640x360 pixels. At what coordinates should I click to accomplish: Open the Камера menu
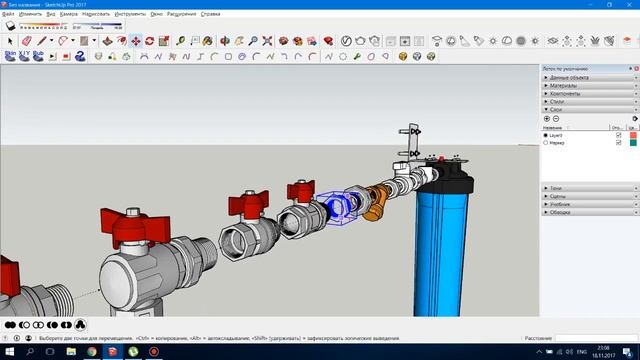click(69, 14)
